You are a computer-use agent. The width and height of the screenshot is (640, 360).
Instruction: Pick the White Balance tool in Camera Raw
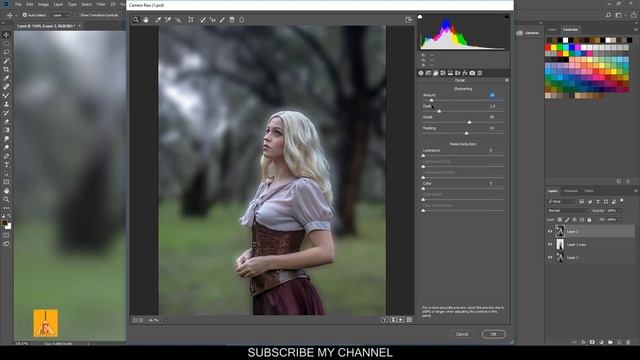[x=158, y=20]
